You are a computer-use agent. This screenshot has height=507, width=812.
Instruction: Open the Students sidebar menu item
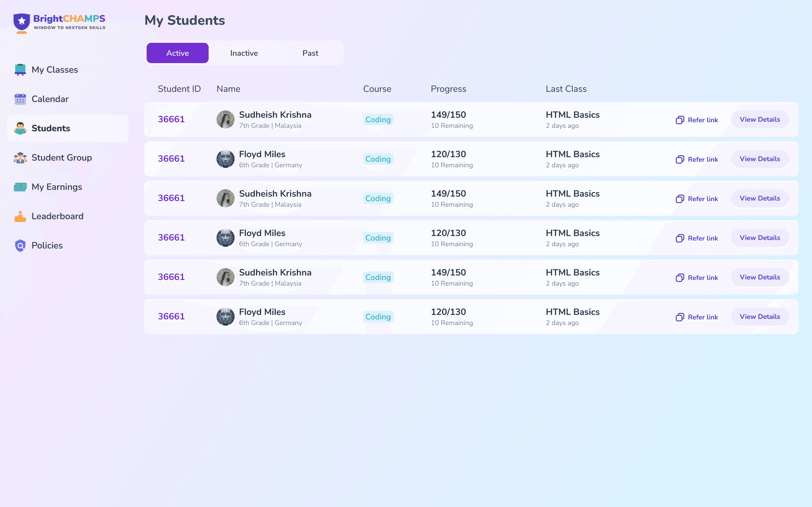pyautogui.click(x=51, y=128)
